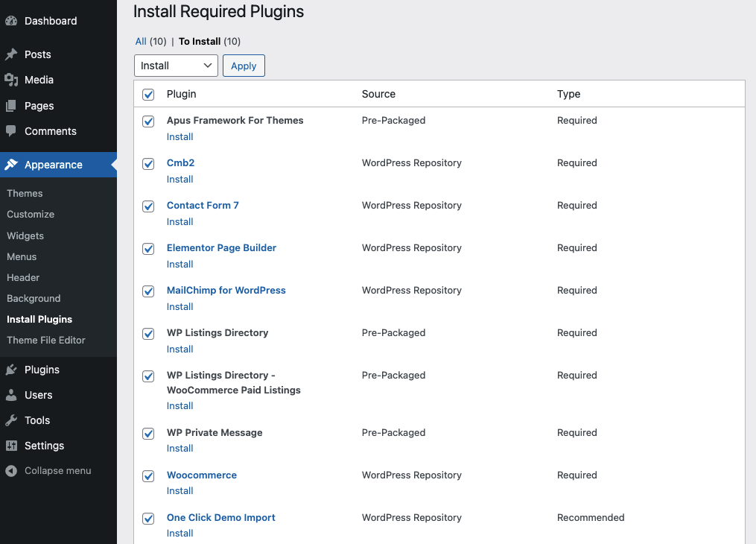Click the Pages icon in sidebar
The image size is (756, 544).
coord(11,106)
